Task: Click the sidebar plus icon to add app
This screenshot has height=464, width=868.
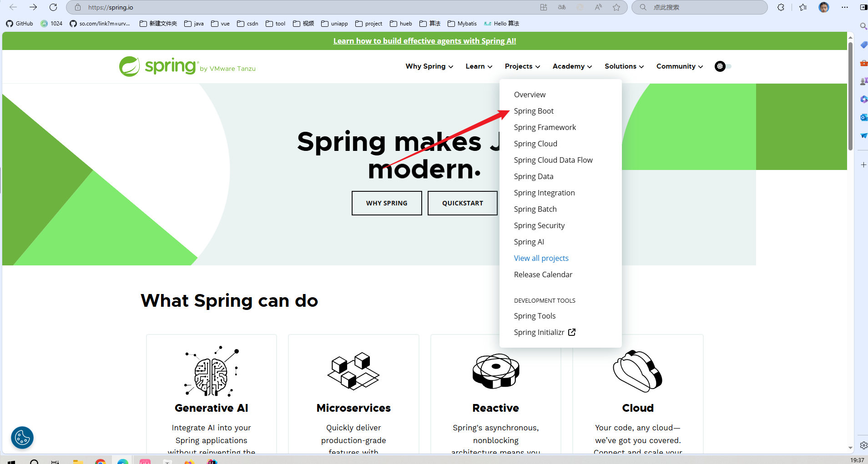Action: (863, 165)
